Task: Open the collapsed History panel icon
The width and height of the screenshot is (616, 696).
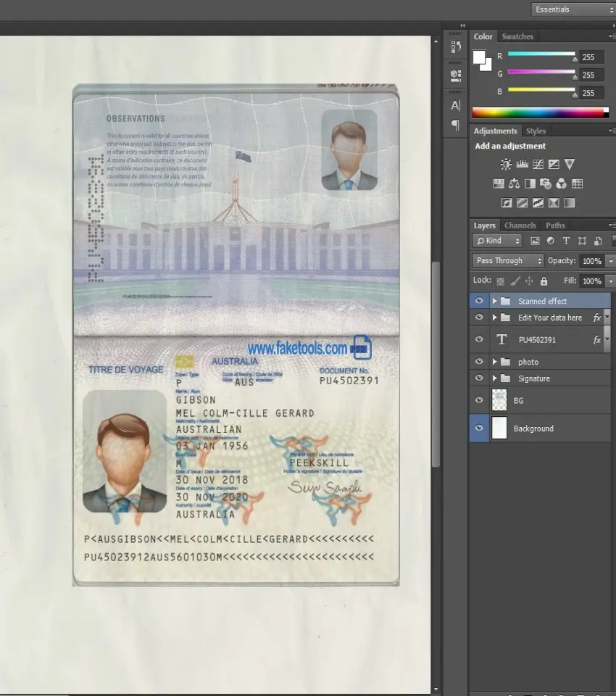Action: point(456,47)
